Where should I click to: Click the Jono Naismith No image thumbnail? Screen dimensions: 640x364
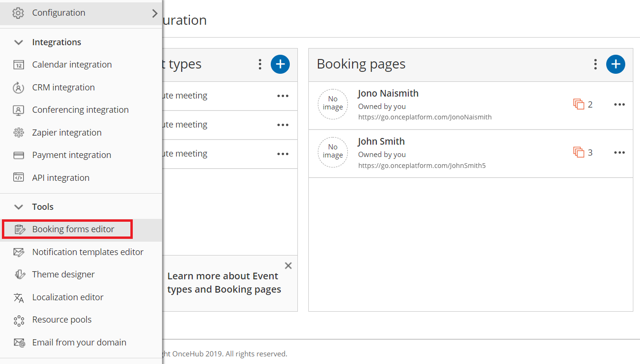333,103
